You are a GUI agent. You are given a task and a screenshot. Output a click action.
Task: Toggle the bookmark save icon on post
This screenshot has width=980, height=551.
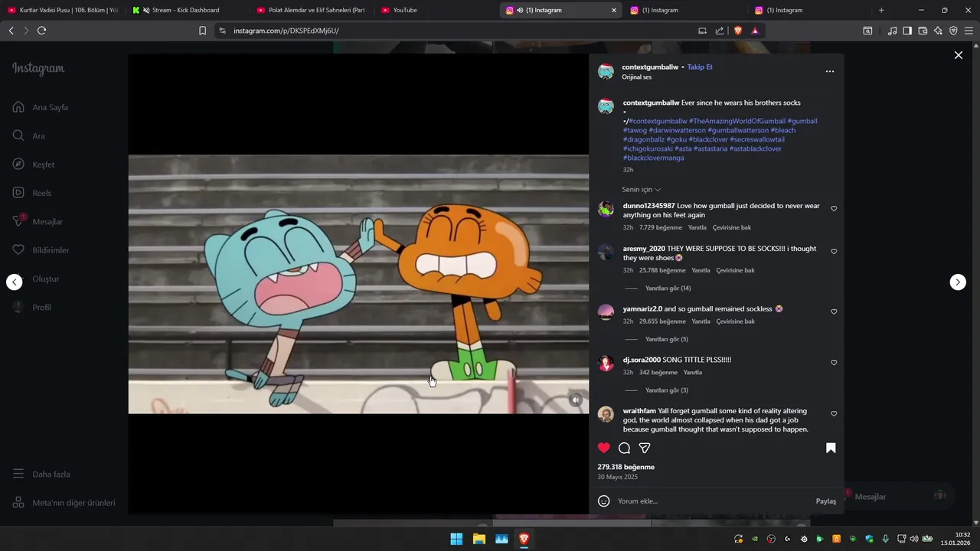click(x=831, y=448)
